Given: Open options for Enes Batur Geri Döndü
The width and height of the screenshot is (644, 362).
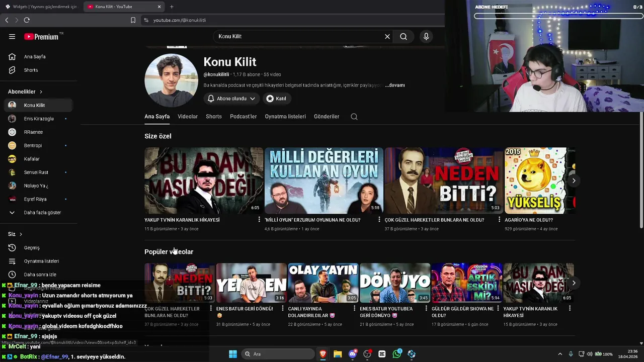Looking at the screenshot, I should pyautogui.click(x=282, y=309).
